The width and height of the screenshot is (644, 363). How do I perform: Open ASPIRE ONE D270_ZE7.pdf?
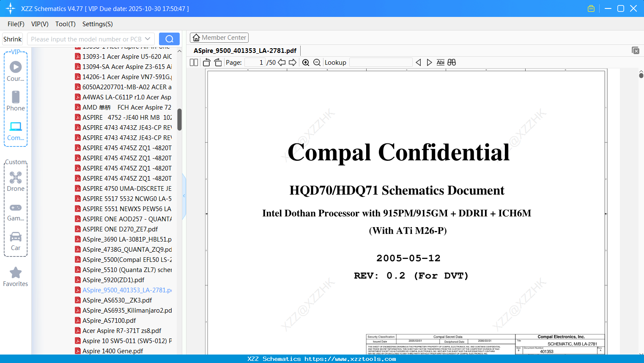coord(116,229)
